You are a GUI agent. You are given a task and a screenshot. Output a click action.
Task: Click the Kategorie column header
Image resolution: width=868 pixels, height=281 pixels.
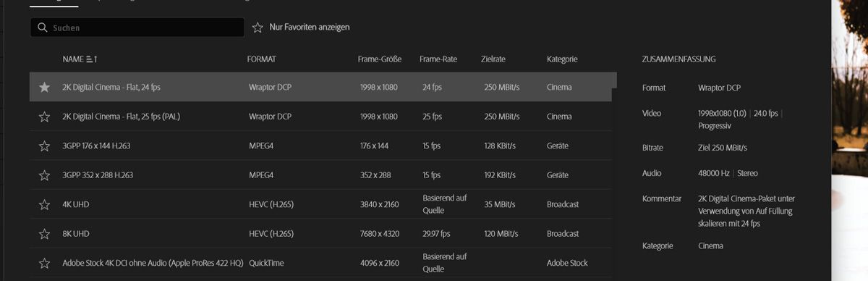562,59
